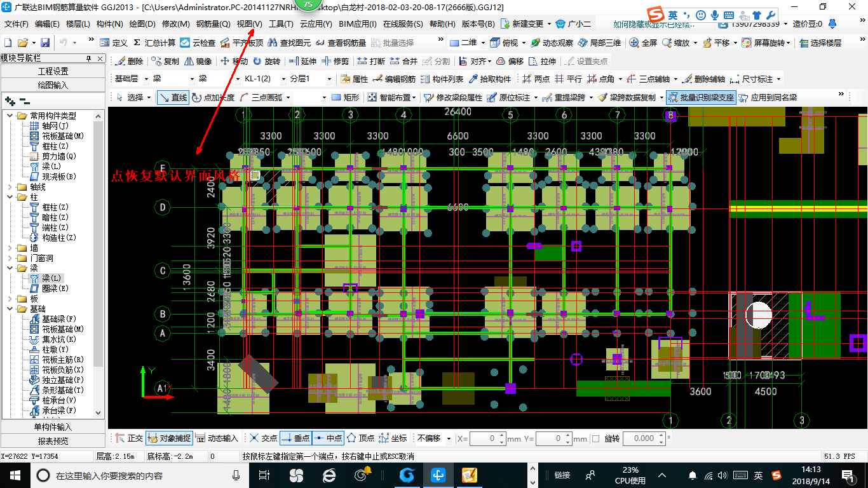
Task: Toggle 顶点 vertex snap
Action: click(361, 438)
